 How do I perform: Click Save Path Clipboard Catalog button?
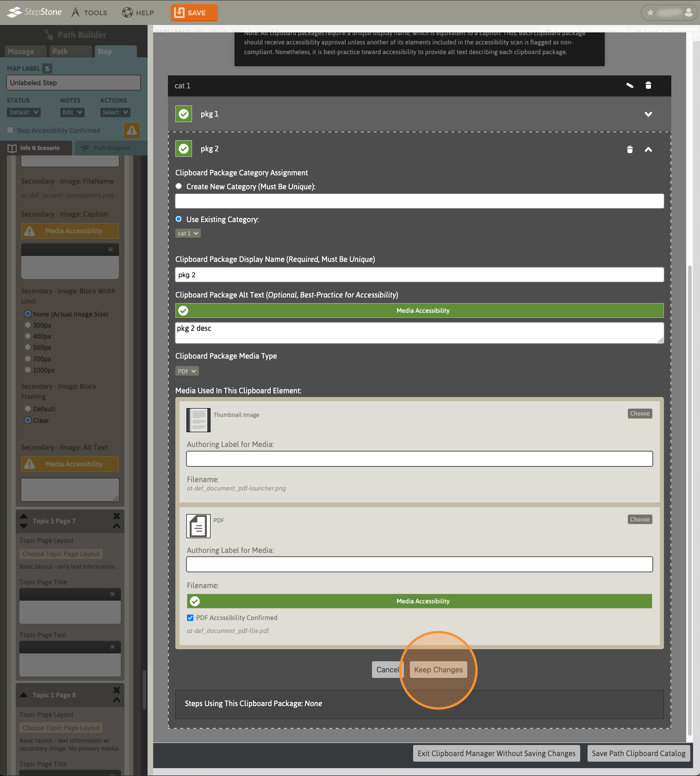[638, 753]
